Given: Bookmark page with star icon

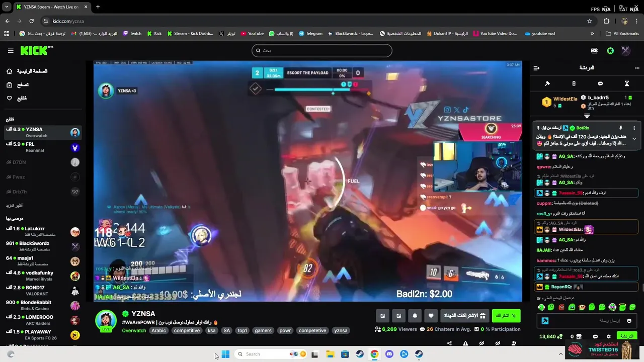Looking at the screenshot, I should [x=590, y=21].
